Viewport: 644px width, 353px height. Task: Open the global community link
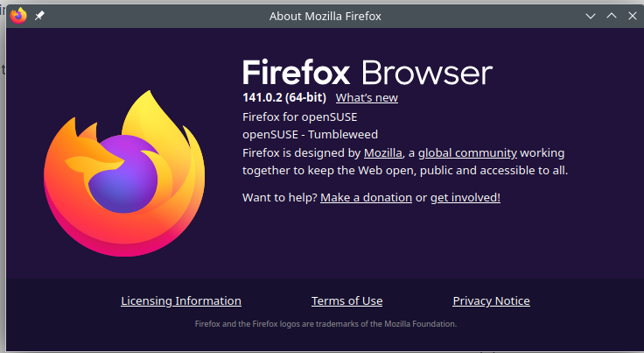tap(467, 152)
